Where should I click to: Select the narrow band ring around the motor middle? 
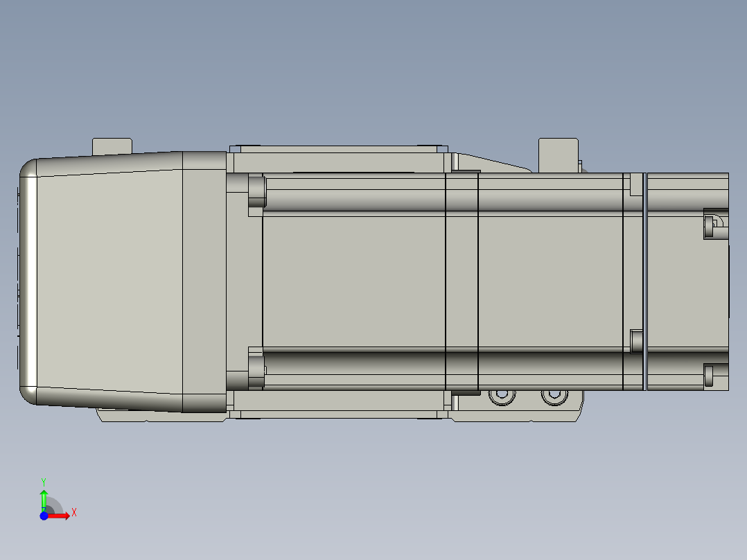tap(462, 281)
